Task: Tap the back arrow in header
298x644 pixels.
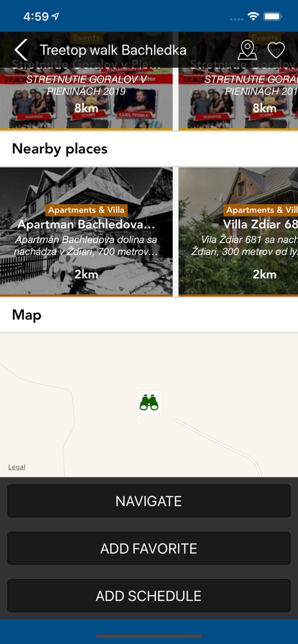Action: pos(21,50)
